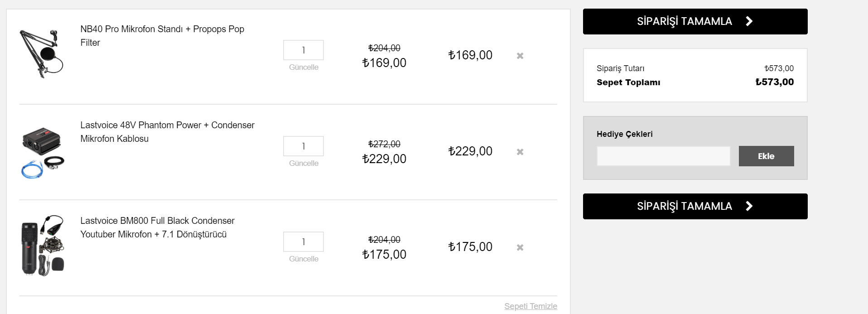Click bottom Siparişi Tamamla button
868x314 pixels.
[695, 206]
